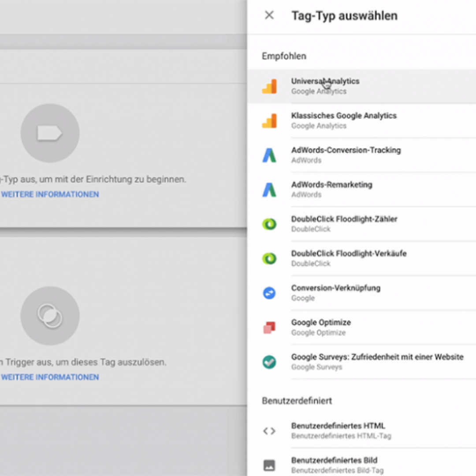Click the Benutzerdefiniertes Bild image icon

[x=269, y=465]
